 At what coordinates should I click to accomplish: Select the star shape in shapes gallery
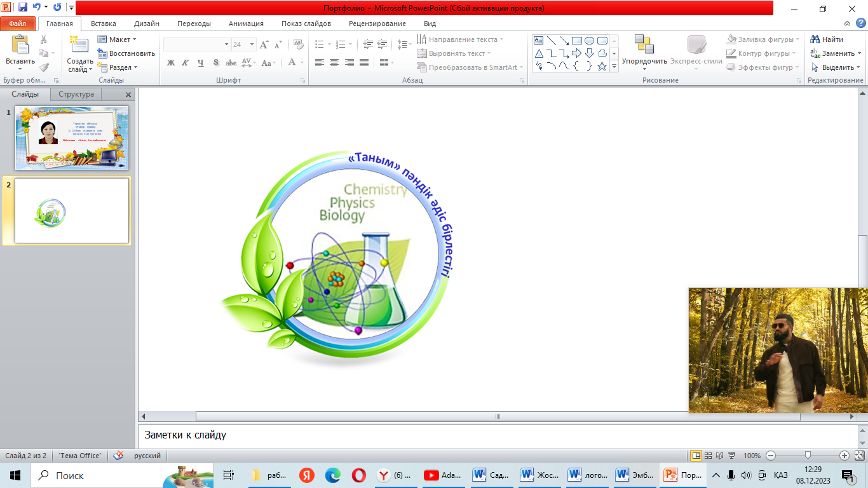pos(602,66)
